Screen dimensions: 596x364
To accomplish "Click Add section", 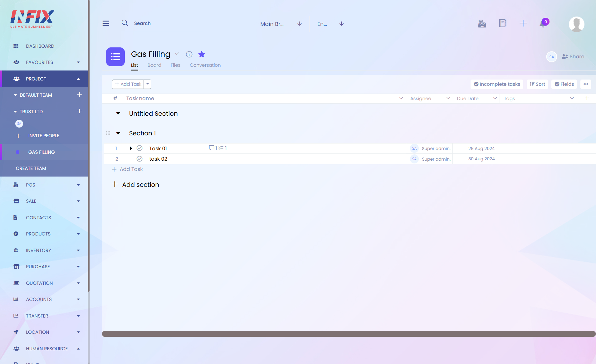I will (135, 185).
